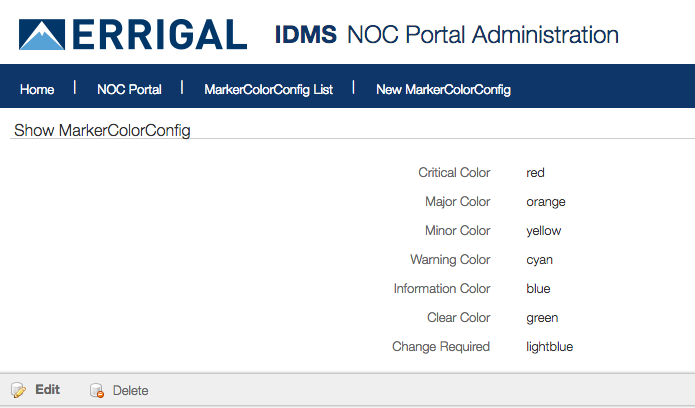Open the NOC Portal menu item

coord(129,89)
